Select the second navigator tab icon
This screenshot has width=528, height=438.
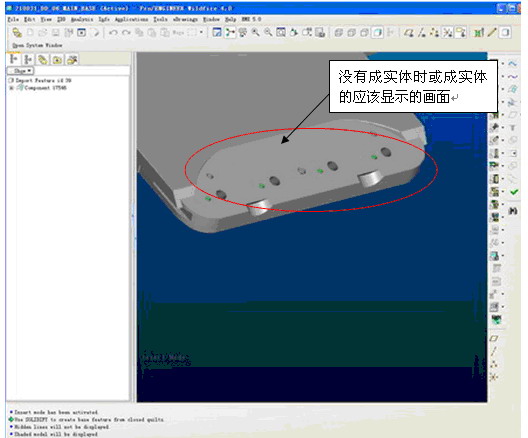pos(28,59)
